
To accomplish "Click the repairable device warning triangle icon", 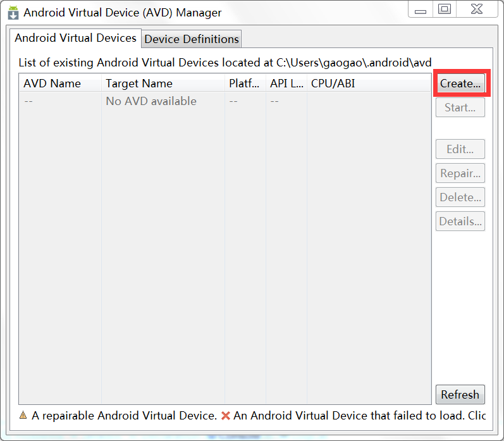I will click(x=23, y=415).
